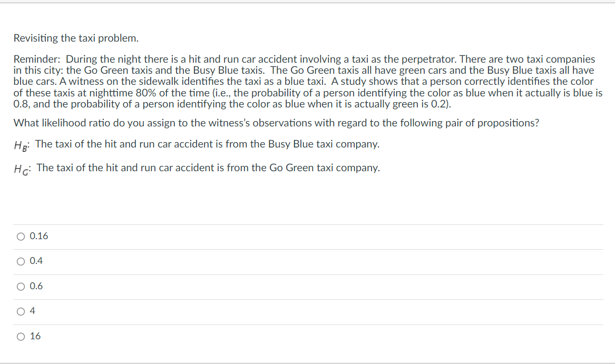Select the radio button for 0.16
Viewport: 615px width, 364px height.
pos(20,236)
